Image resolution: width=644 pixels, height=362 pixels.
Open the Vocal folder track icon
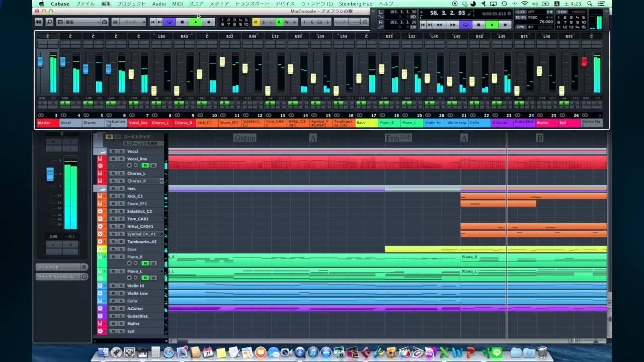(x=103, y=151)
